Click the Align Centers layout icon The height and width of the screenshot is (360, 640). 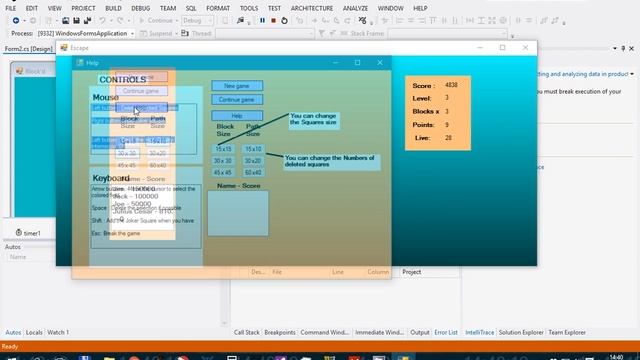[411, 20]
